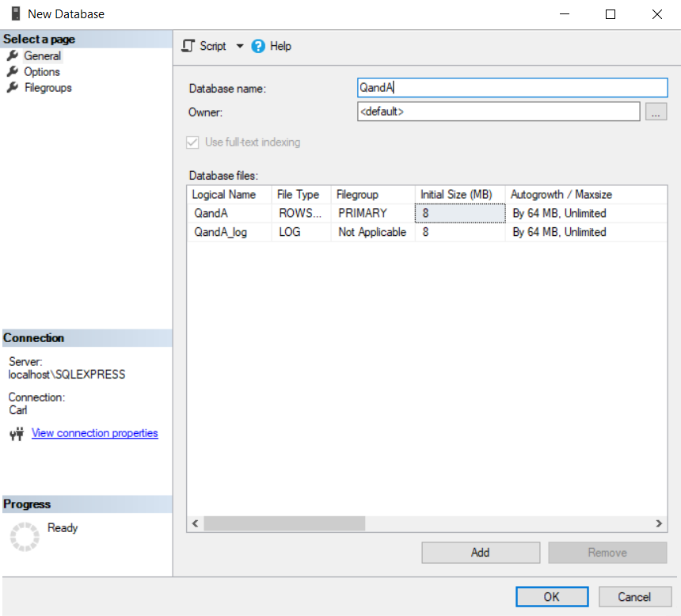Viewport: 681px width, 616px height.
Task: Open Owner browse ellipsis button
Action: click(656, 112)
